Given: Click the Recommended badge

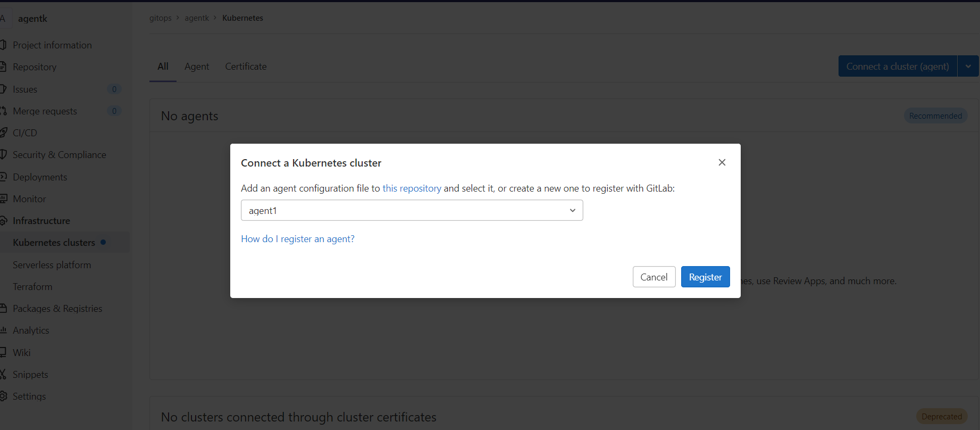Looking at the screenshot, I should coord(935,116).
